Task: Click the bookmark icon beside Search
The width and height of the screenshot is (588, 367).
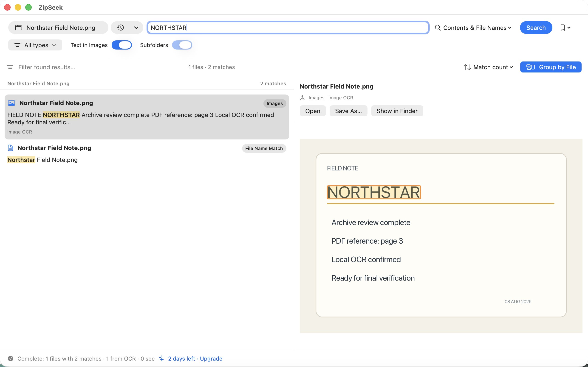Action: pyautogui.click(x=562, y=28)
